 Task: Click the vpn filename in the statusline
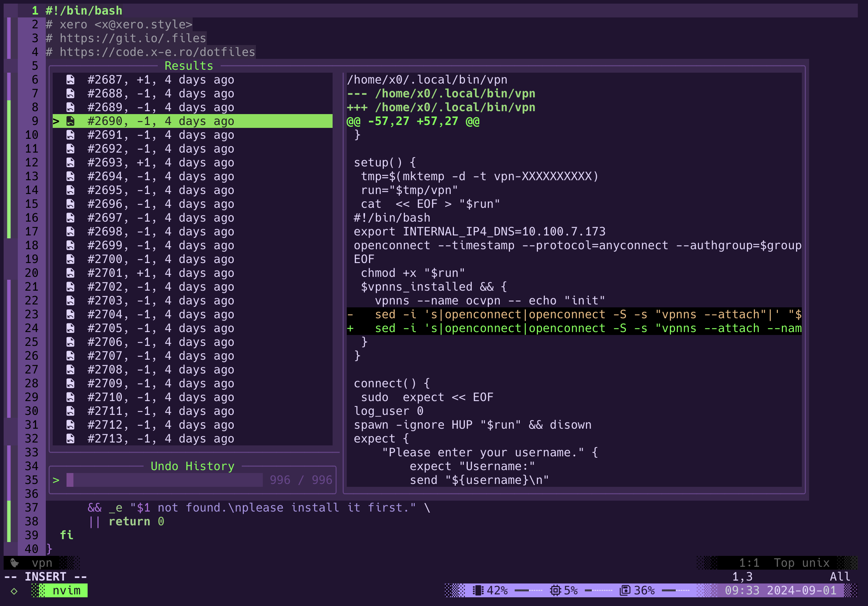point(42,563)
